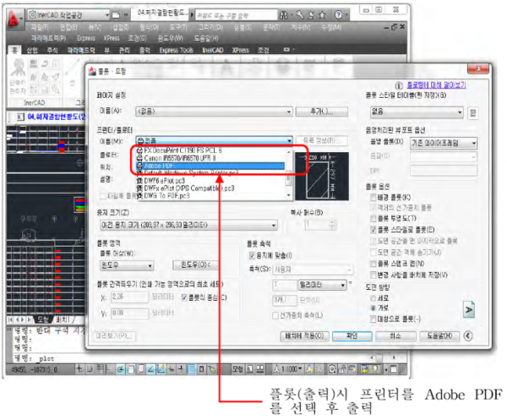Click the star favorites icon in title bar

(x=323, y=15)
